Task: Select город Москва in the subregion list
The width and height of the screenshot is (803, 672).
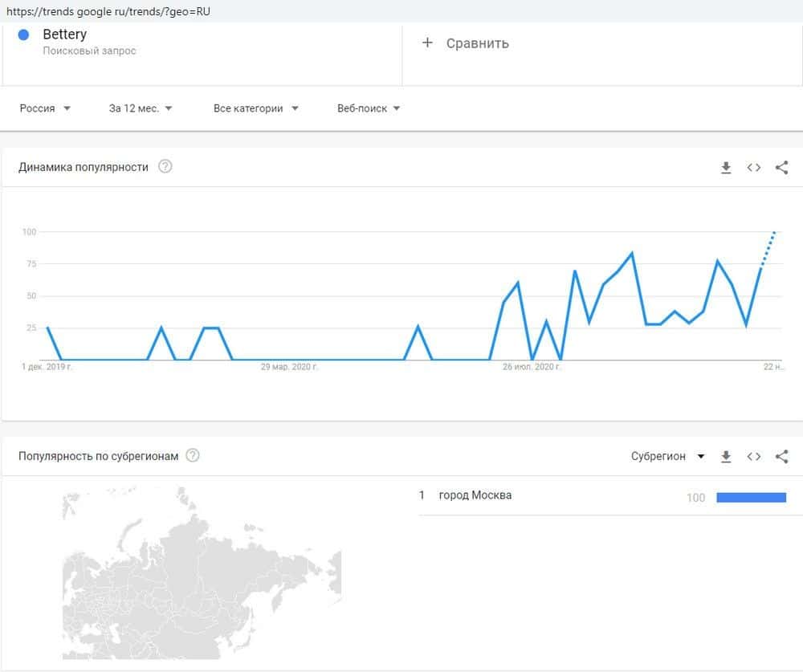Action: point(475,495)
